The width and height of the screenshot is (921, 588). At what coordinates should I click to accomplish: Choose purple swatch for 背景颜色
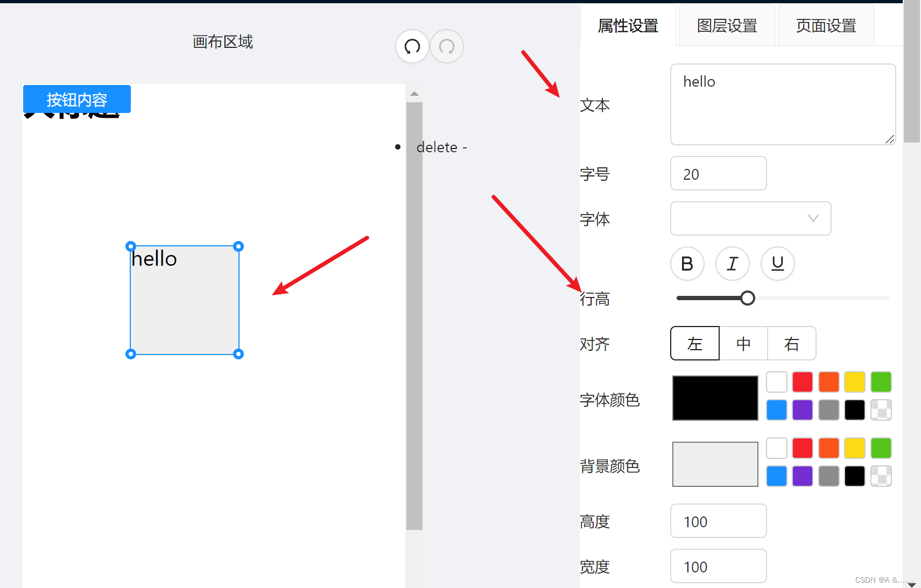803,476
